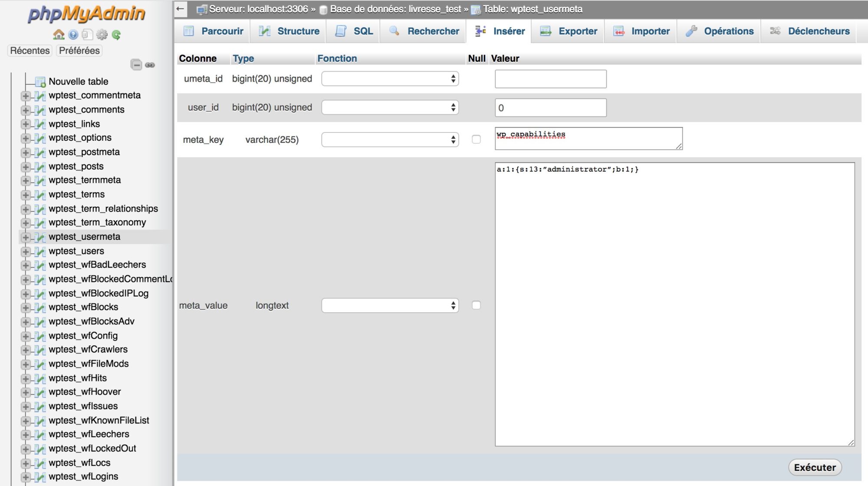Click the wptest_postmeta table icon
Screen dimensions: 868x486
[x=40, y=152]
